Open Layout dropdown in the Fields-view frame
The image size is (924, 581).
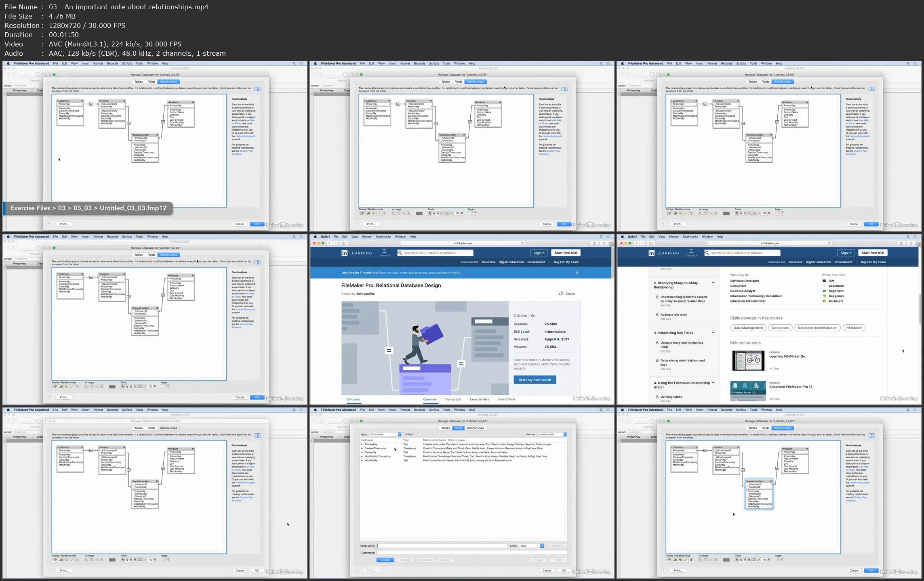[334, 432]
